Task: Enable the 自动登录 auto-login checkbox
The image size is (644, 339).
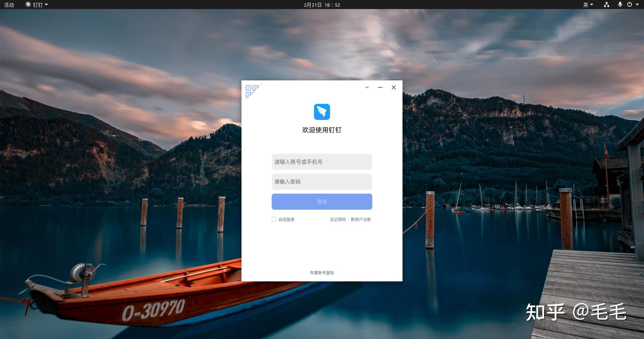Action: [274, 219]
